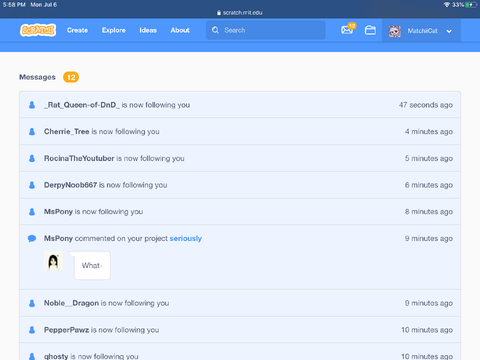The height and width of the screenshot is (360, 480).
Task: Open the MatchiiCat account menu name
Action: point(422,31)
